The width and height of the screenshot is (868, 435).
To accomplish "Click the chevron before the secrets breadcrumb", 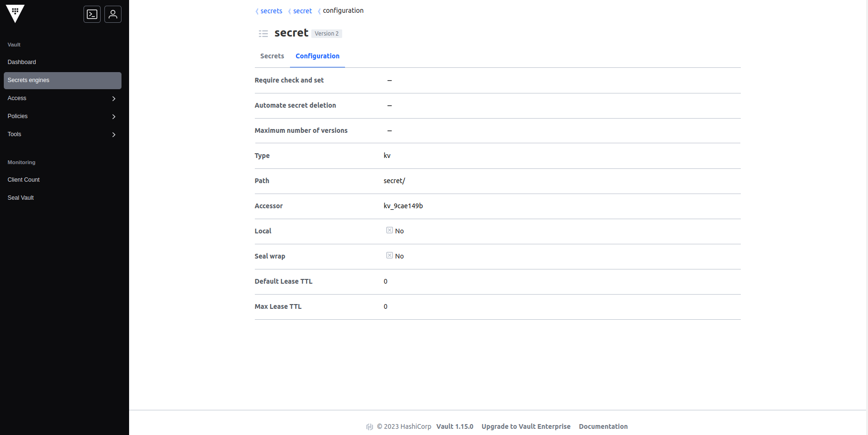I will click(x=256, y=11).
